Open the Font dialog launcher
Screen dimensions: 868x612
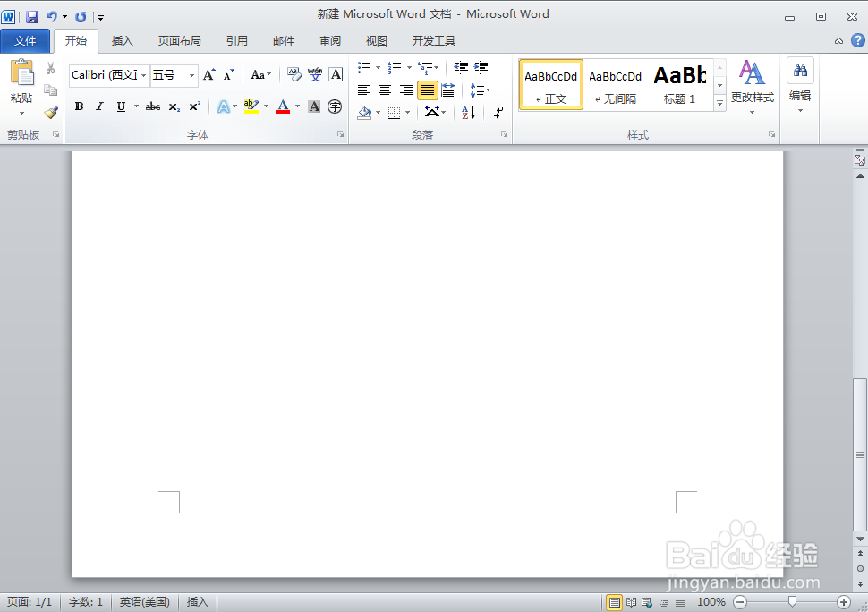340,134
